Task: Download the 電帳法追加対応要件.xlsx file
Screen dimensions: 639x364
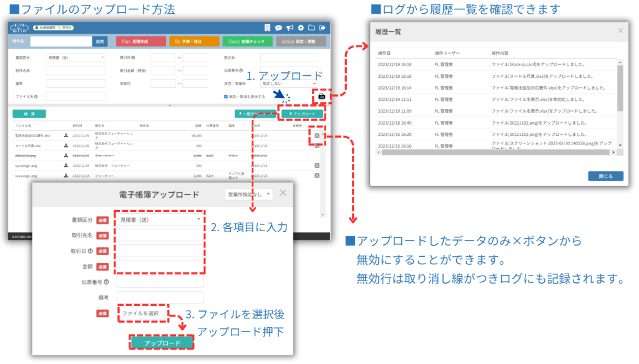Action: (x=66, y=136)
